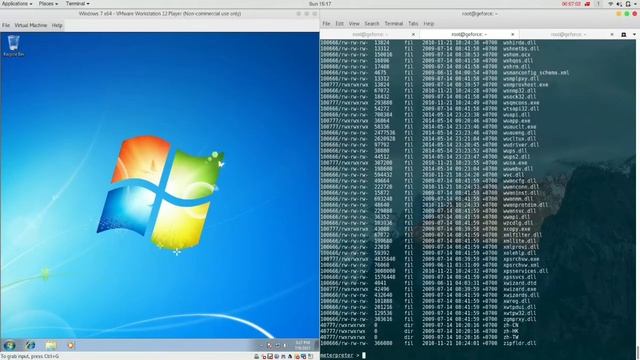Close the first terminal tab

click(413, 35)
